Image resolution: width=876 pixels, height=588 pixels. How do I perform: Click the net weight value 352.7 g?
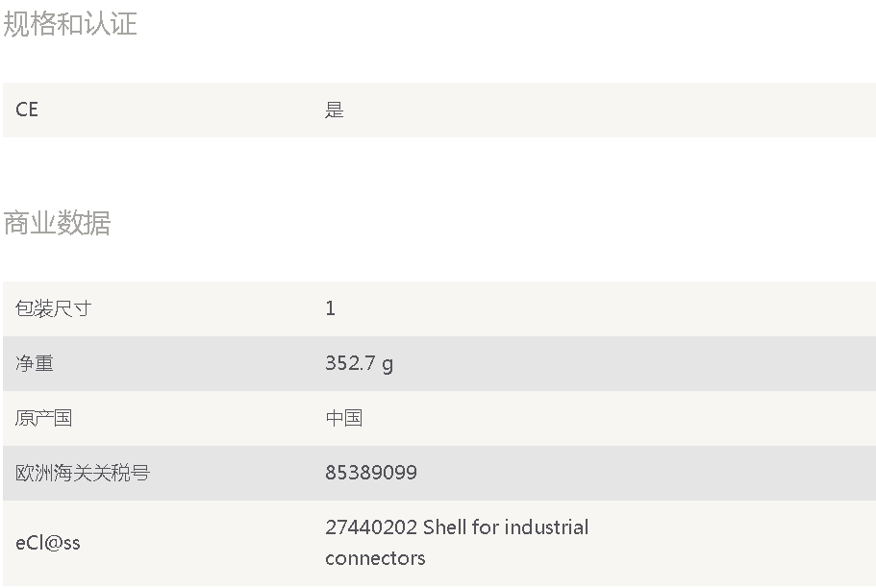coord(360,363)
